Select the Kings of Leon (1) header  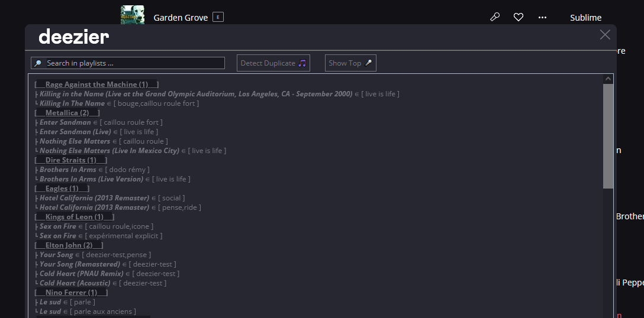(x=75, y=217)
